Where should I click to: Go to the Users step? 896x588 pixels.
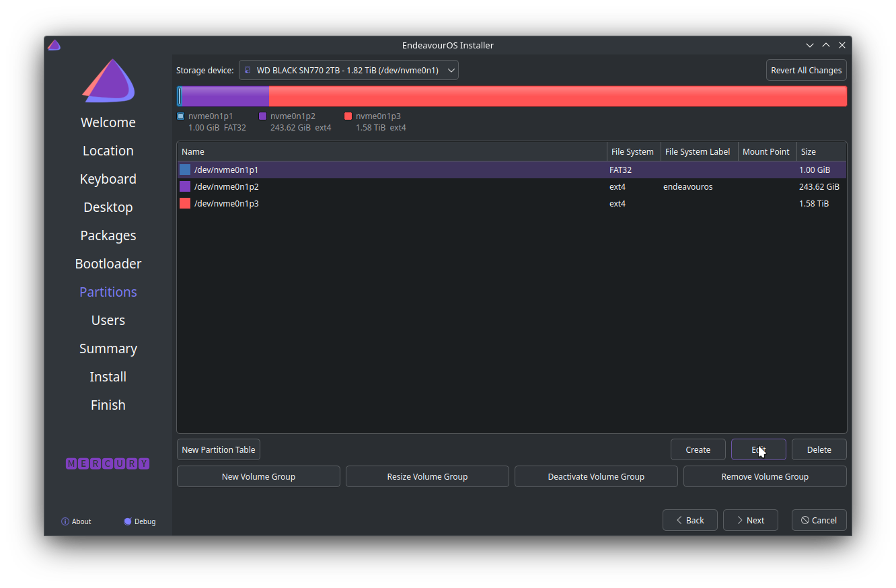(108, 320)
